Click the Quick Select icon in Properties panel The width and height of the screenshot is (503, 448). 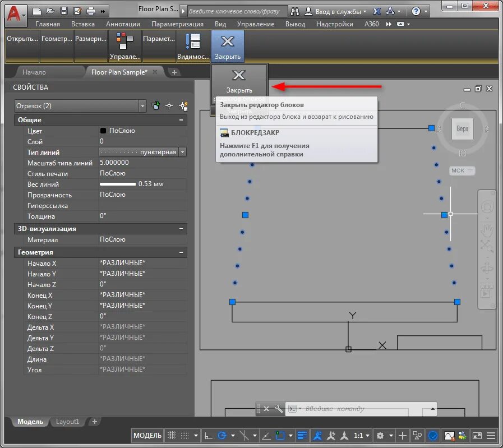click(183, 106)
